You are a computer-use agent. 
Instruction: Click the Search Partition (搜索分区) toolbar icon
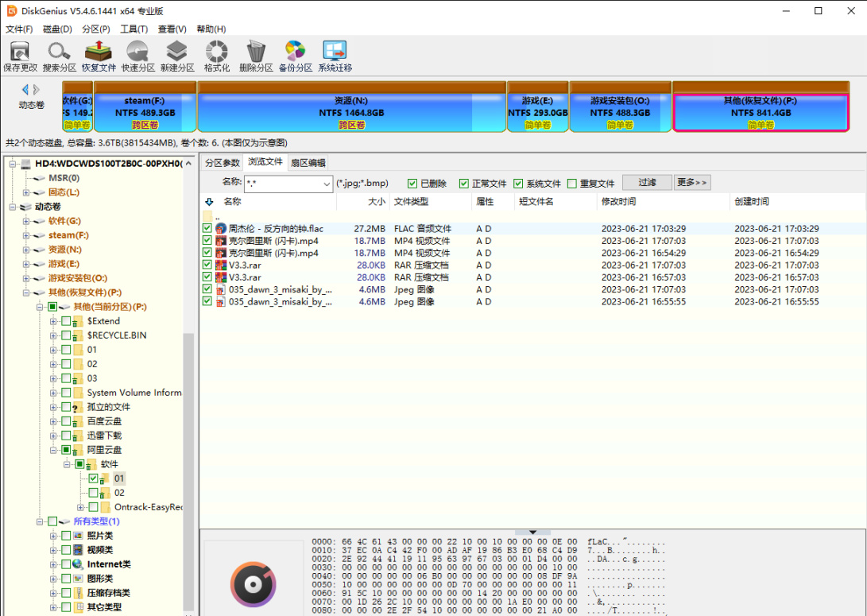pyautogui.click(x=59, y=52)
